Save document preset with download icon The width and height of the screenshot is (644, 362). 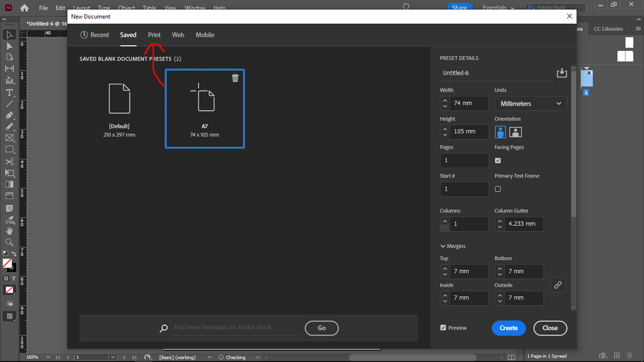click(561, 73)
